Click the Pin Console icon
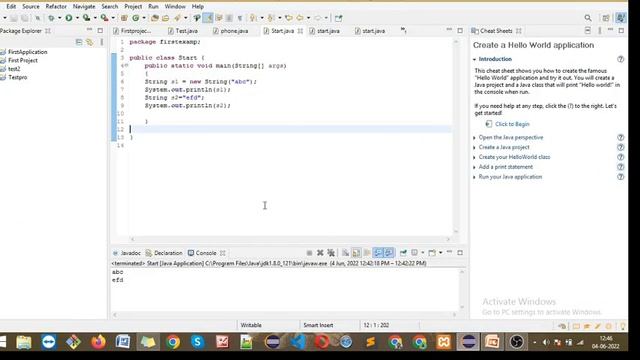640x360 pixels. pos(403,253)
